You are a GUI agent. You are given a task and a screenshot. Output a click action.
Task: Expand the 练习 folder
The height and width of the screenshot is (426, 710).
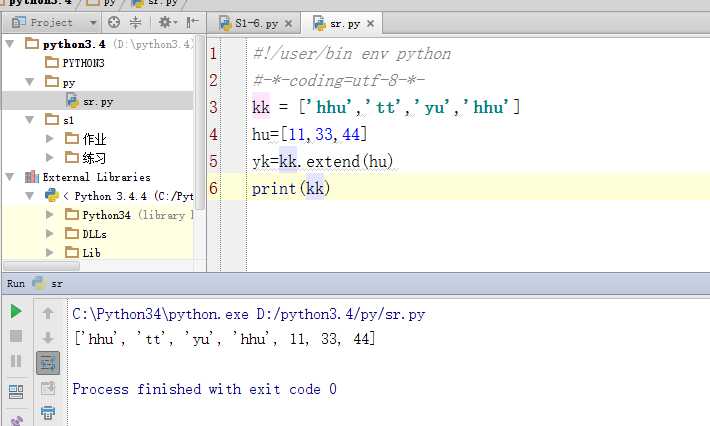tap(50, 158)
